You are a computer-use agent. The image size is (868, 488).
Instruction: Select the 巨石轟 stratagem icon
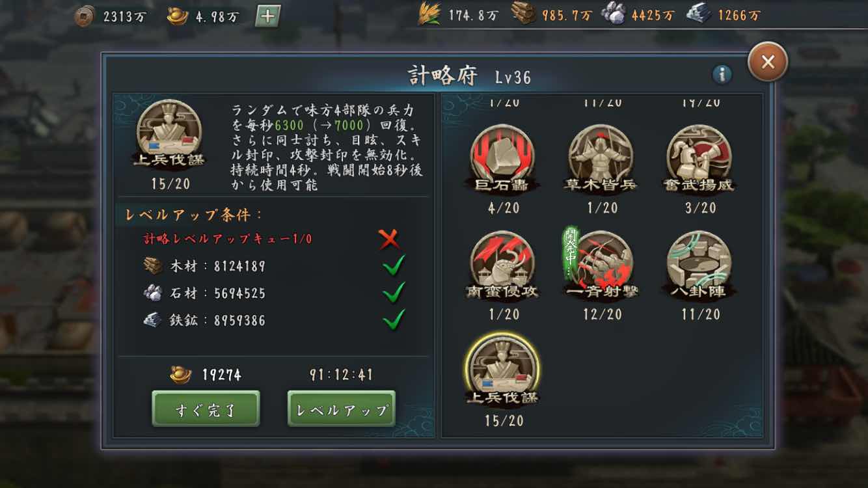pos(503,157)
